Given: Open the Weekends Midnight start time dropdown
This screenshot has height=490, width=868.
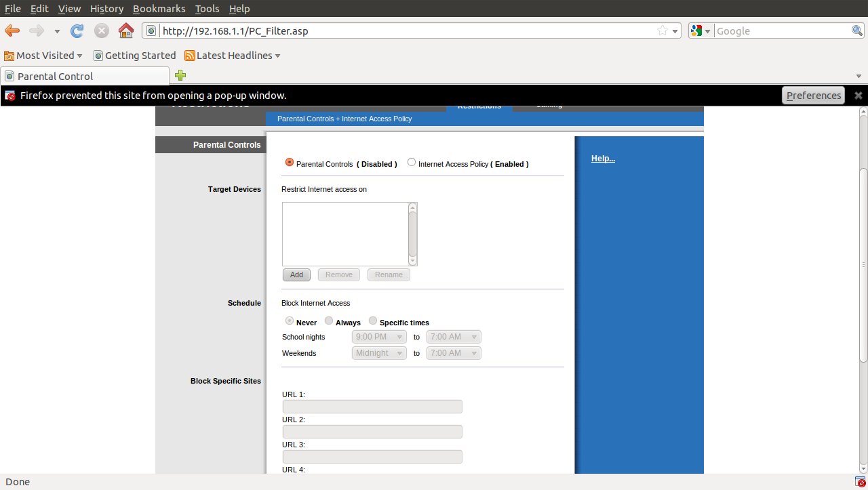Looking at the screenshot, I should click(379, 353).
